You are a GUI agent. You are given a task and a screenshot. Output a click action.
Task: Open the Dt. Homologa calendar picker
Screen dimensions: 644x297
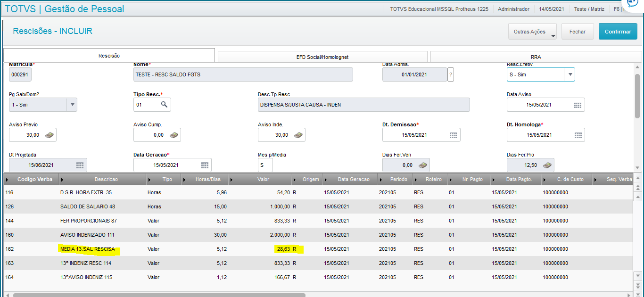click(x=578, y=135)
